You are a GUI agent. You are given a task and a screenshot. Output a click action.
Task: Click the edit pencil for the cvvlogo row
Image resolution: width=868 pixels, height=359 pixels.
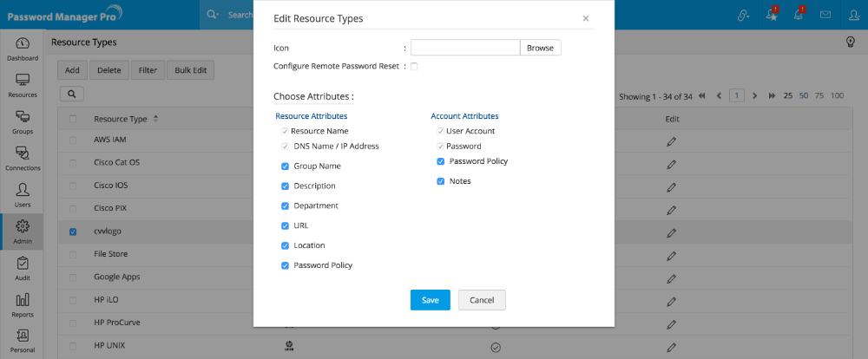672,232
